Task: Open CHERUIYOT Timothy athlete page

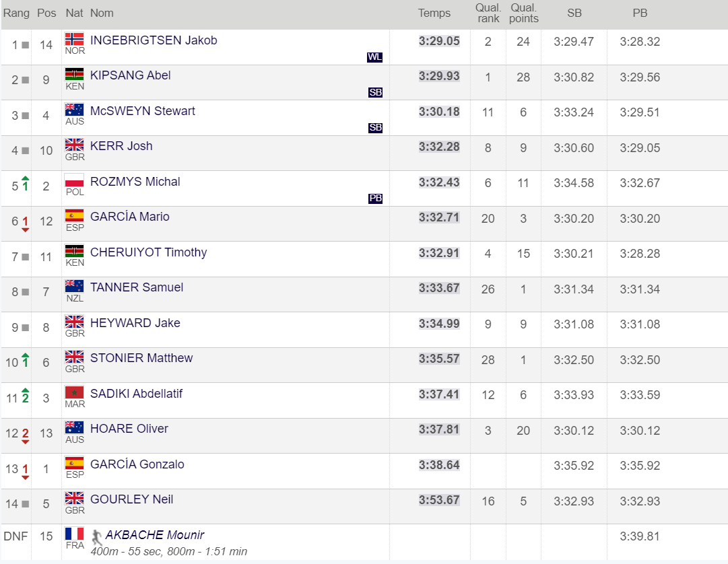Action: pyautogui.click(x=148, y=252)
